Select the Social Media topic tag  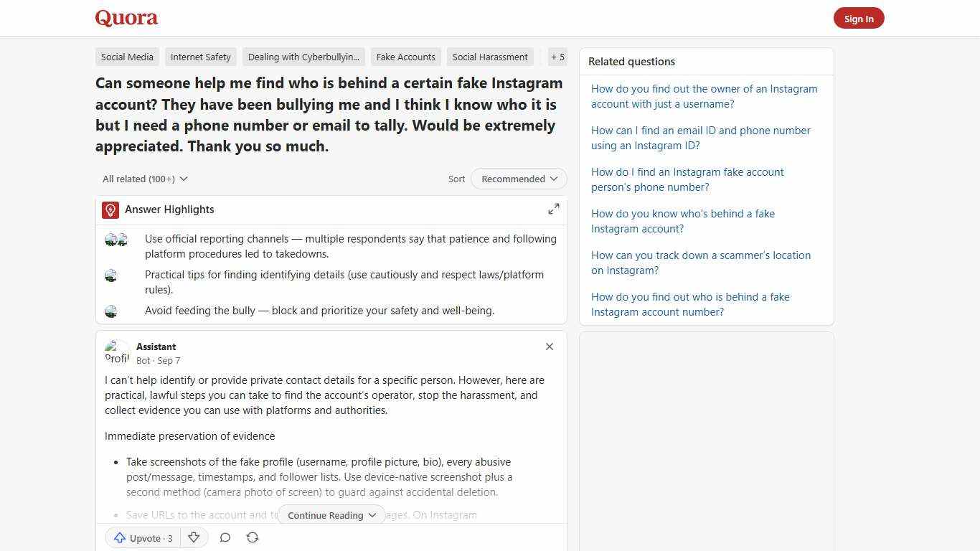click(127, 57)
